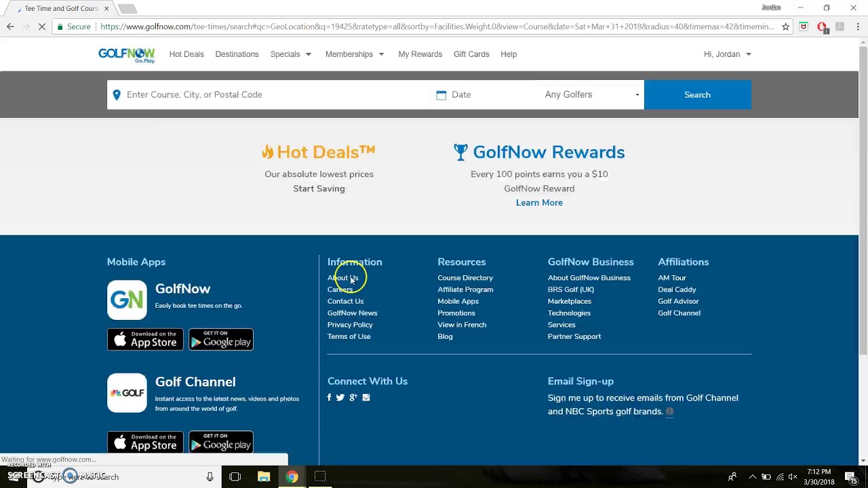Click the Facebook icon under Connect With Us
868x488 pixels.
pyautogui.click(x=330, y=398)
